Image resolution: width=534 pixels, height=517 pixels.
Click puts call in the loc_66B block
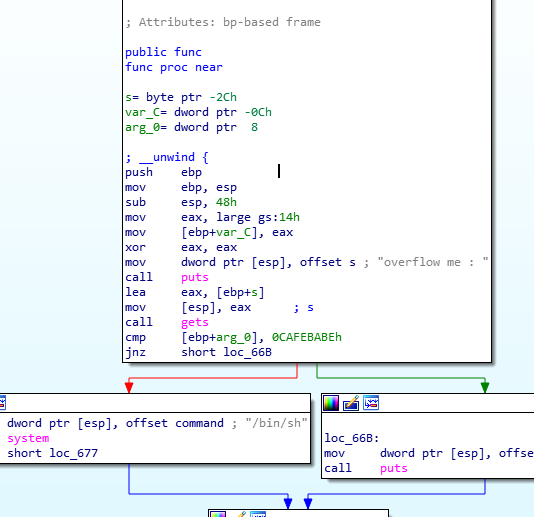pos(394,468)
